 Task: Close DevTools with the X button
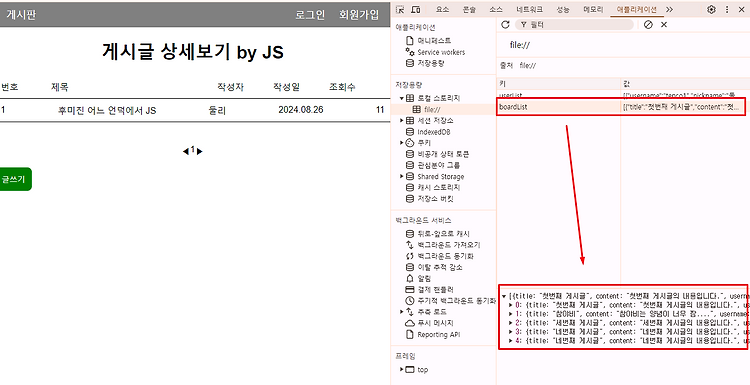click(x=741, y=10)
